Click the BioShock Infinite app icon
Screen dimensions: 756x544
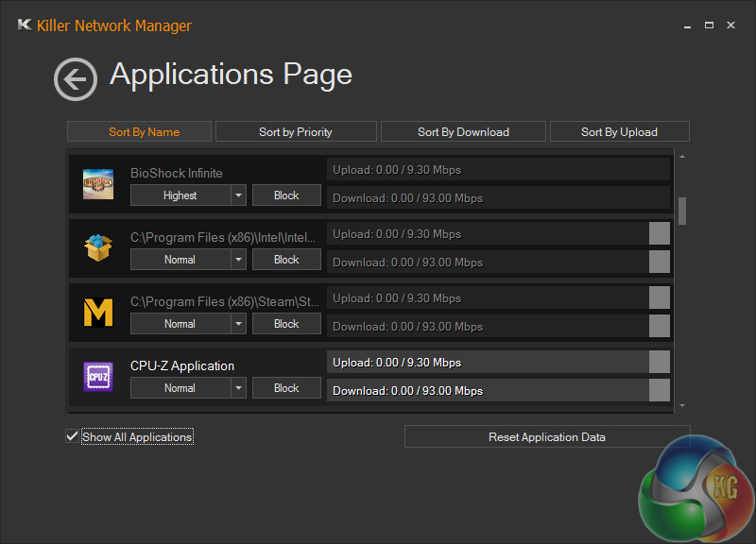coord(98,184)
